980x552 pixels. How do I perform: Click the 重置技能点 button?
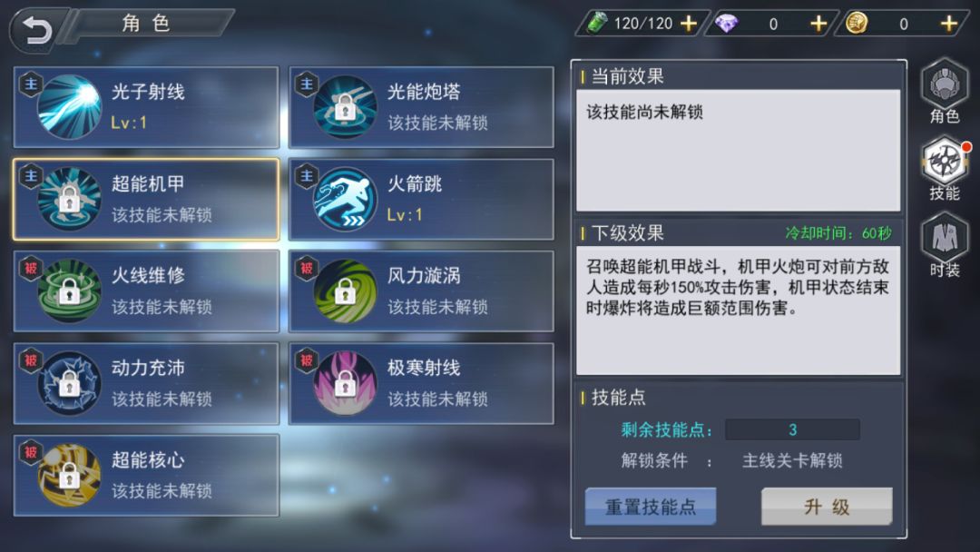651,507
